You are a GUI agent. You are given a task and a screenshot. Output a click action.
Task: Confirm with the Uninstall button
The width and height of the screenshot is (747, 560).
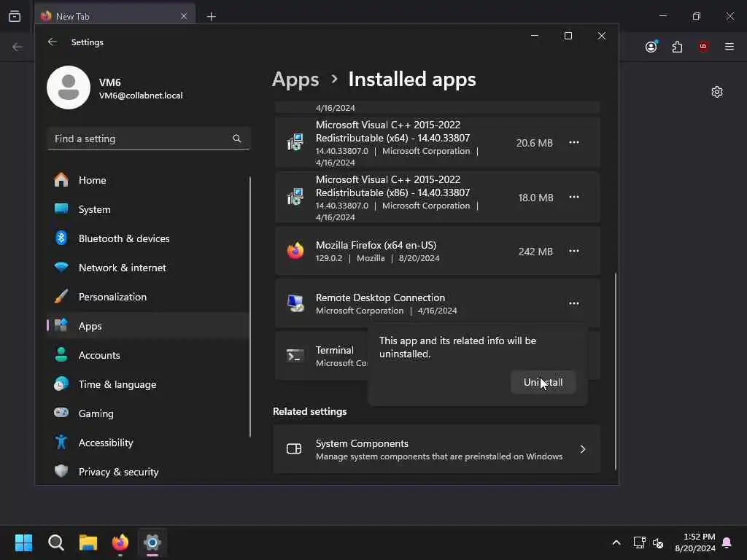[543, 382]
